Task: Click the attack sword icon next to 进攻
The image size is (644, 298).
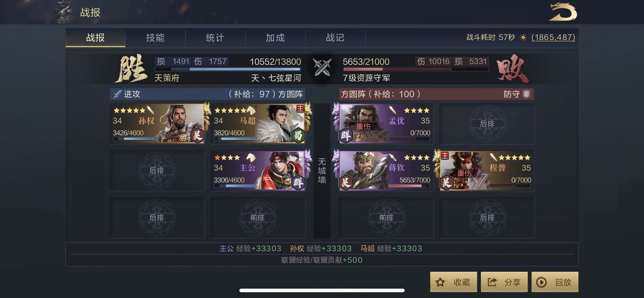Action: click(x=118, y=94)
